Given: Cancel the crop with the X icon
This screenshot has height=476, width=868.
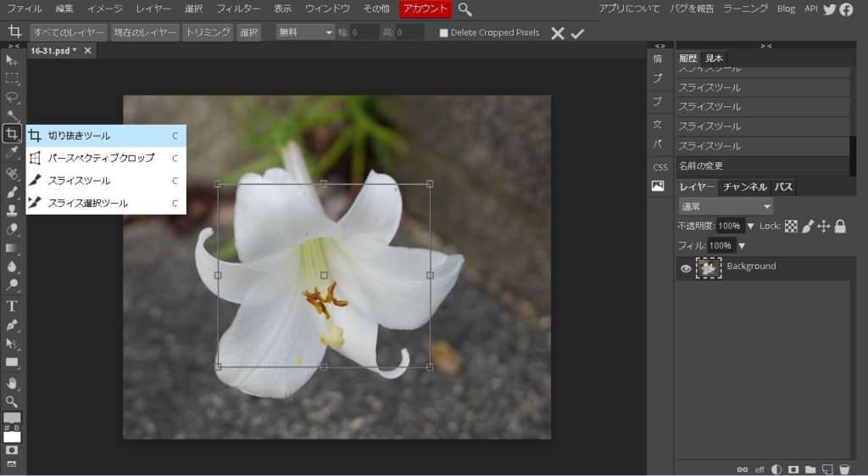Looking at the screenshot, I should tap(557, 33).
